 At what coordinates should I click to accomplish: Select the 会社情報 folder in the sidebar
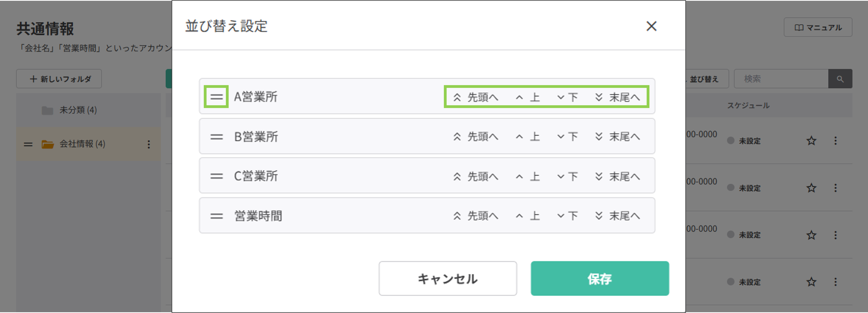pyautogui.click(x=82, y=144)
